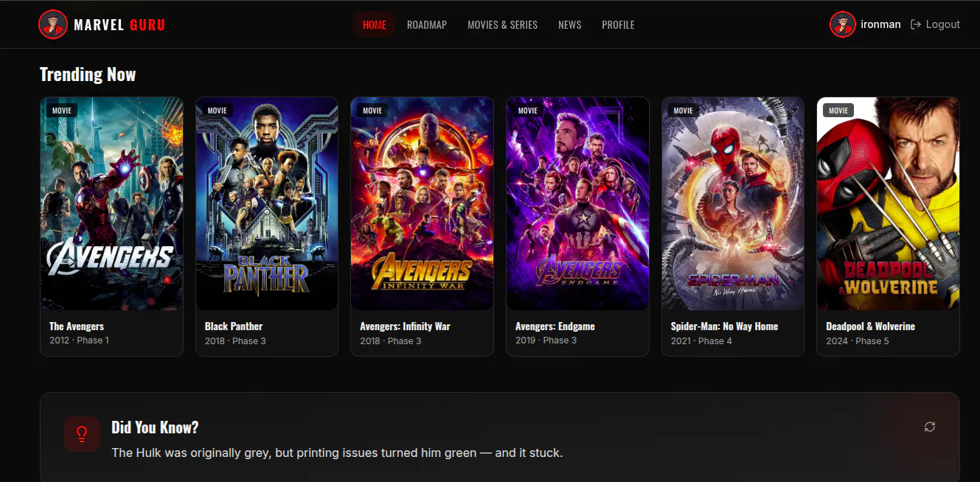Screen dimensions: 980x482
Task: Open Deadpool & Wolverine poster
Action: pos(889,203)
